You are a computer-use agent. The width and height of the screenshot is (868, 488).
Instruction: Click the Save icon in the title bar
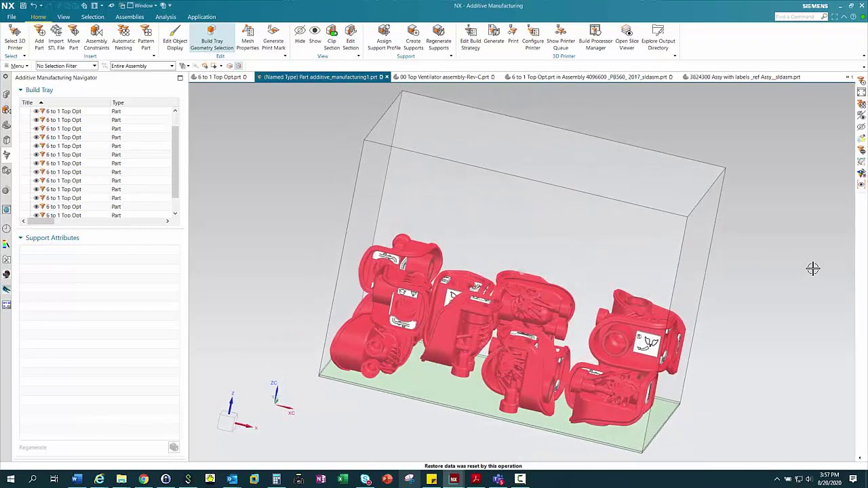point(22,5)
